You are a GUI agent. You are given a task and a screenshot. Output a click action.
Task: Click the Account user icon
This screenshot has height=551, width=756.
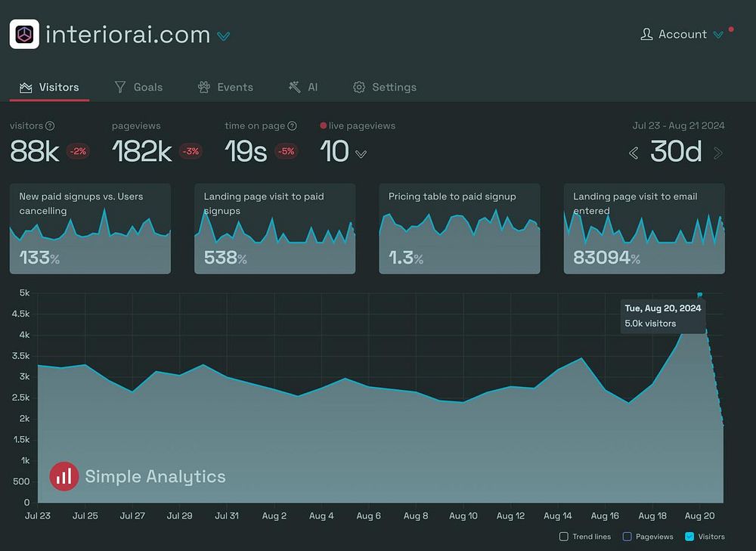coord(646,34)
